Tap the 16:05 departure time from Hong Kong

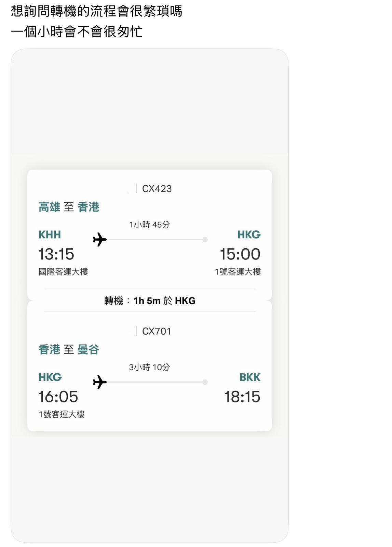[x=58, y=397]
